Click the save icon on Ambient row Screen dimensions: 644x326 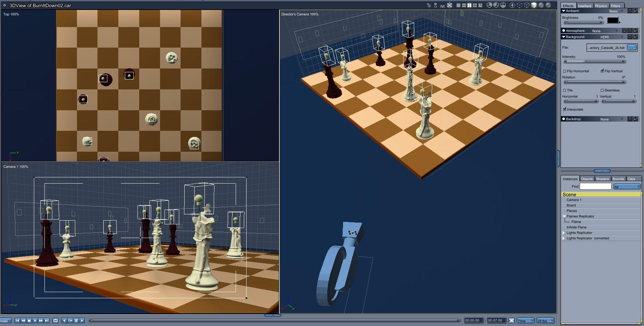(x=630, y=11)
